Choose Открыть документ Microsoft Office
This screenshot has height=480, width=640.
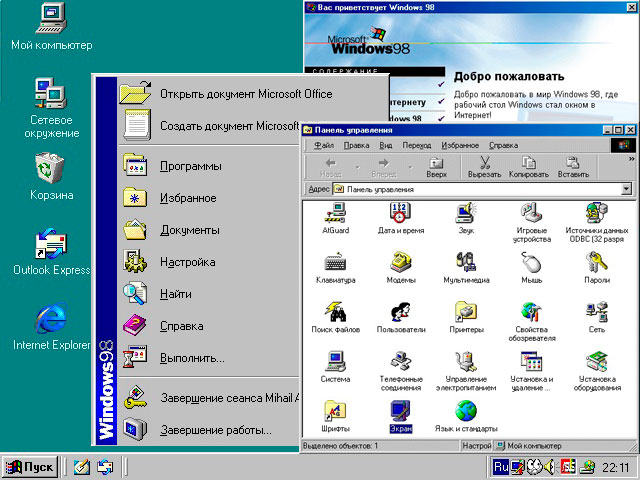click(253, 94)
